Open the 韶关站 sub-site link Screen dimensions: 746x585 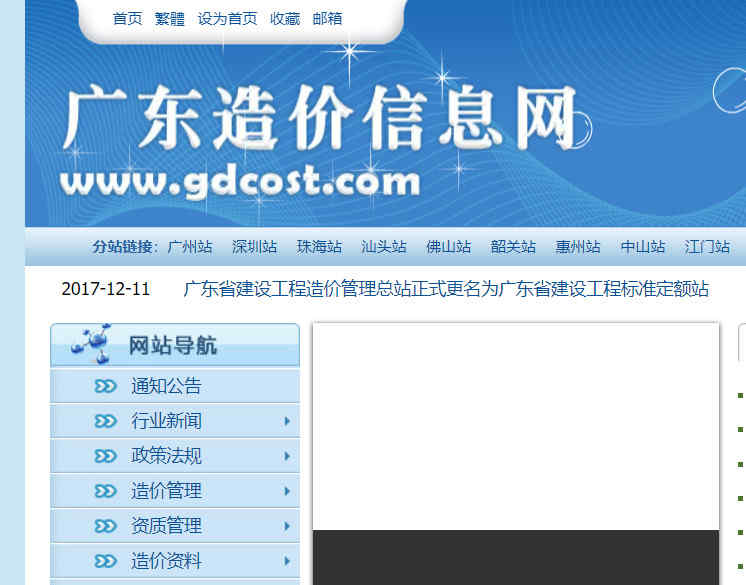(x=513, y=247)
